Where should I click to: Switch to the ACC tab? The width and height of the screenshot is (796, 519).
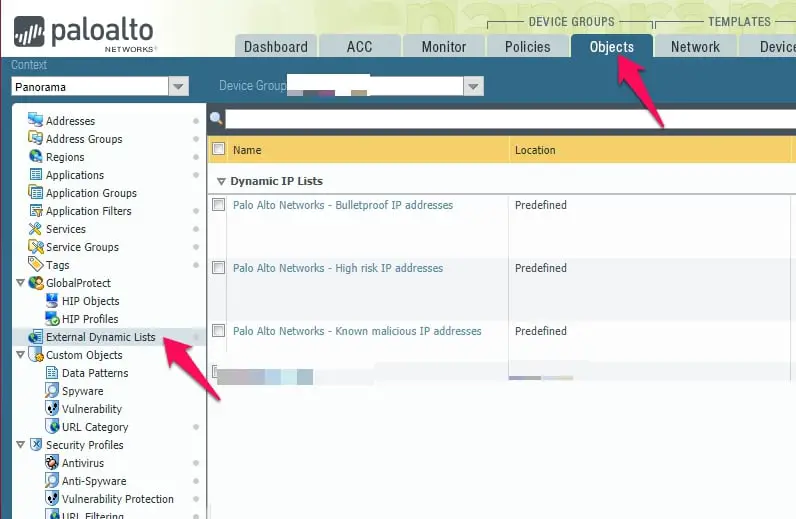coord(359,46)
